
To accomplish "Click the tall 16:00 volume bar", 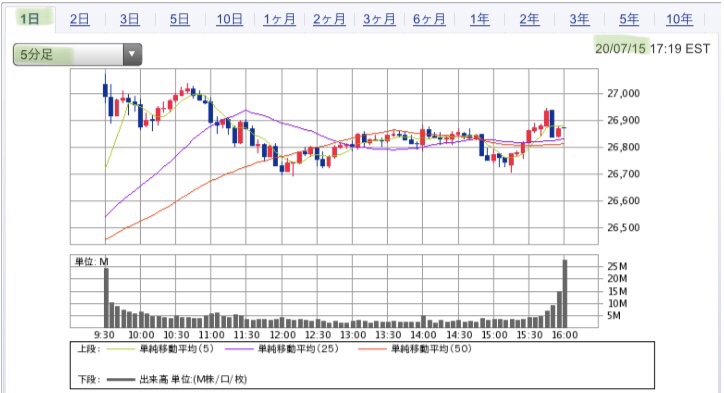I will click(564, 294).
